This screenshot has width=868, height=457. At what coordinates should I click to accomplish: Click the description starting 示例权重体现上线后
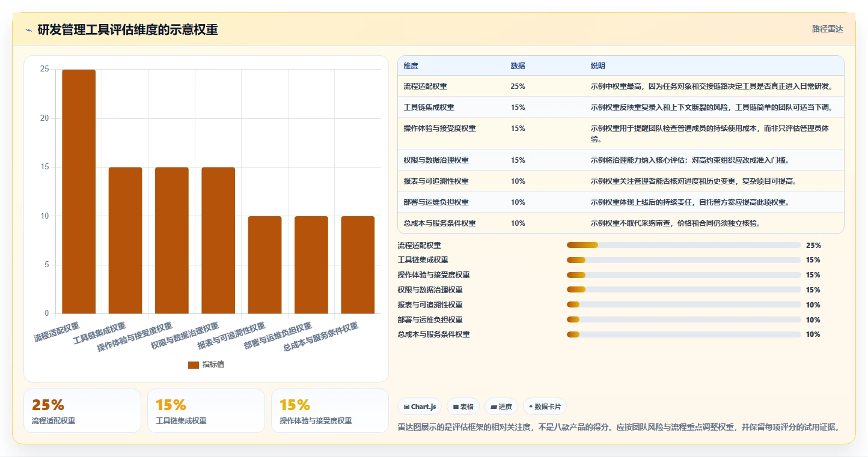pyautogui.click(x=690, y=202)
